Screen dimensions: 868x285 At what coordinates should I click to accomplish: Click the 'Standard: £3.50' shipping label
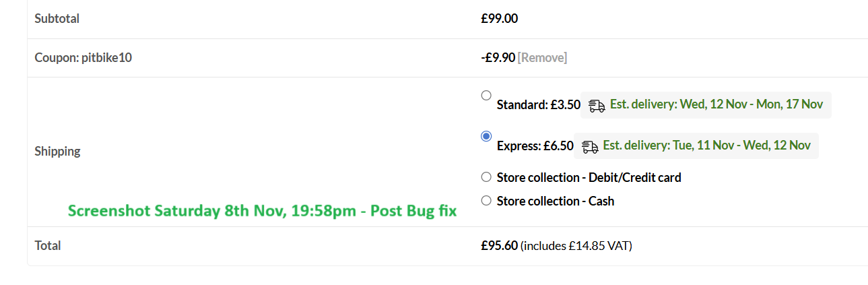pos(538,105)
